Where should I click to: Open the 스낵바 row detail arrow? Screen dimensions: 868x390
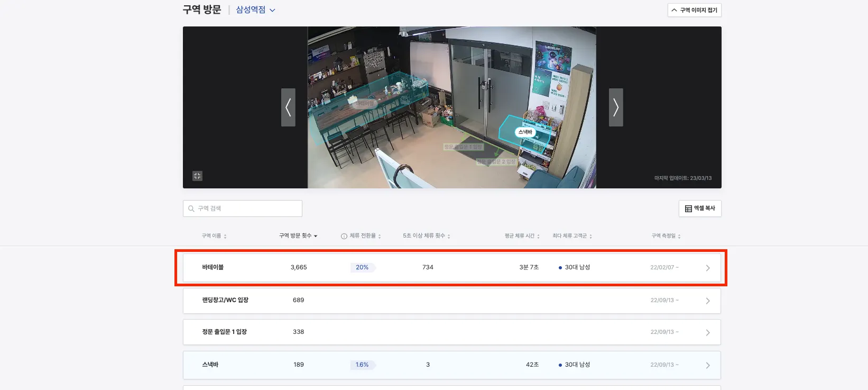[708, 365]
